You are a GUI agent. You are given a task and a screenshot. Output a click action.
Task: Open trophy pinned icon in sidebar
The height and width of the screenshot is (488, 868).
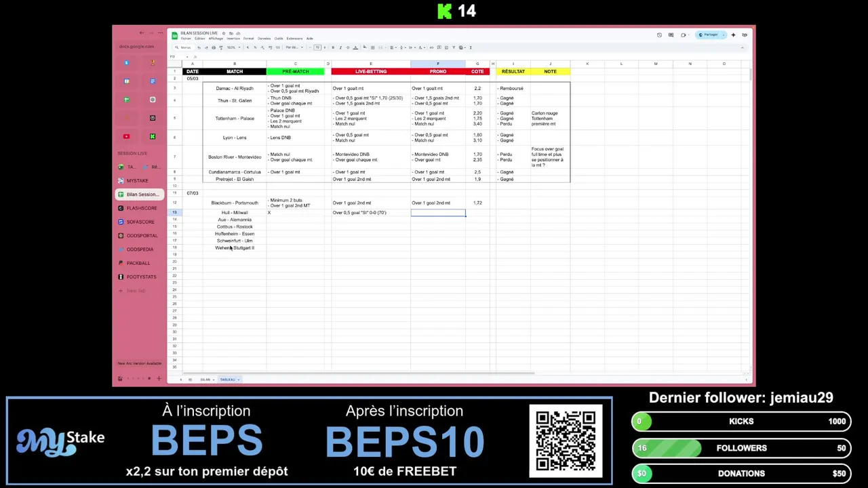[153, 62]
